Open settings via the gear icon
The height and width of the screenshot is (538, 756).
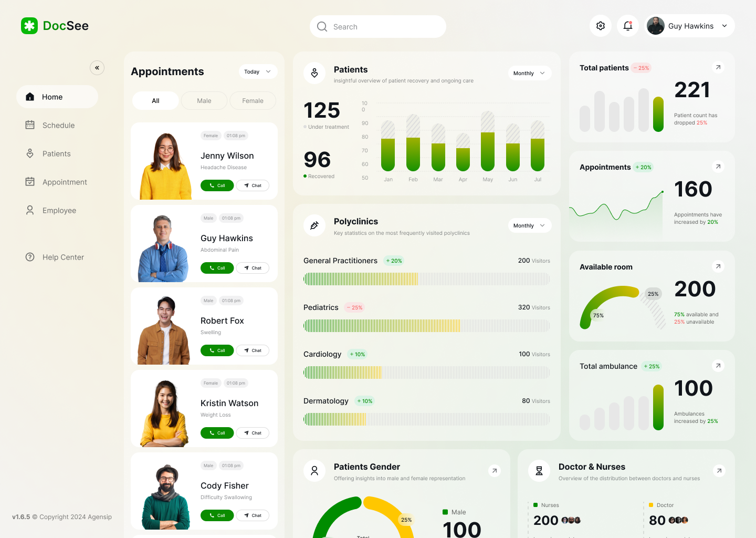point(601,26)
